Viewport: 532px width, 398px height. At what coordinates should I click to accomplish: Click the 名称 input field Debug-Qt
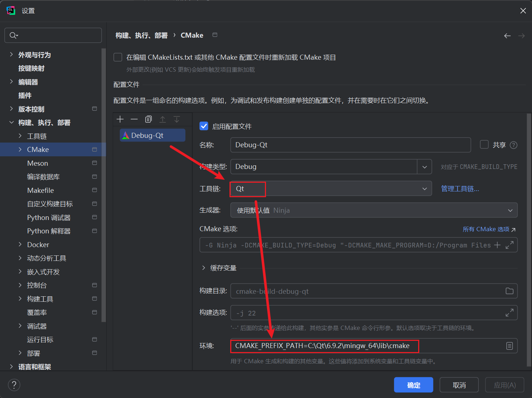351,145
